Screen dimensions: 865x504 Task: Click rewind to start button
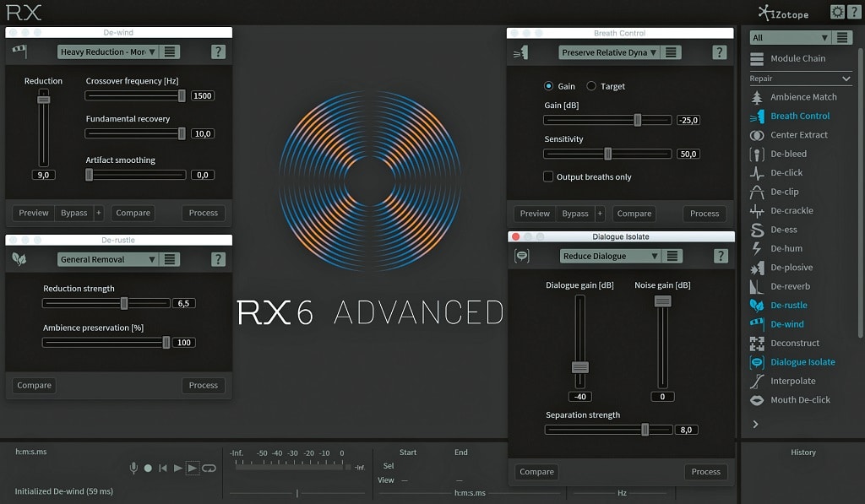(163, 469)
